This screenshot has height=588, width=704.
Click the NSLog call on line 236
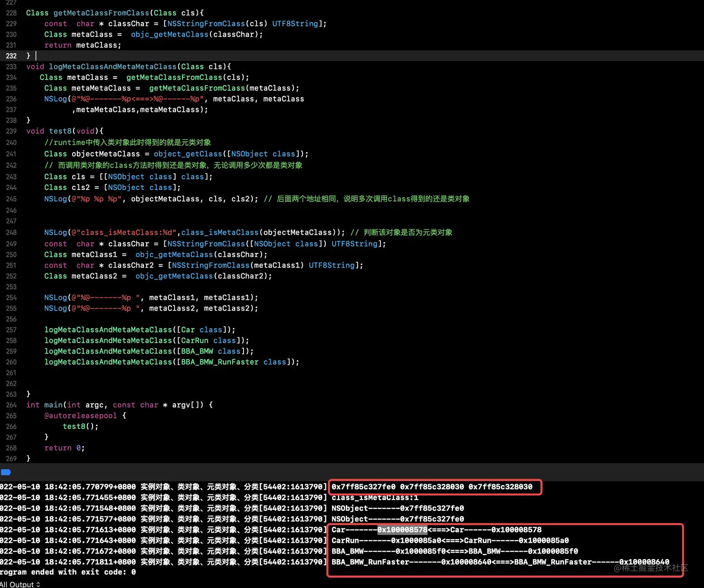pos(56,99)
